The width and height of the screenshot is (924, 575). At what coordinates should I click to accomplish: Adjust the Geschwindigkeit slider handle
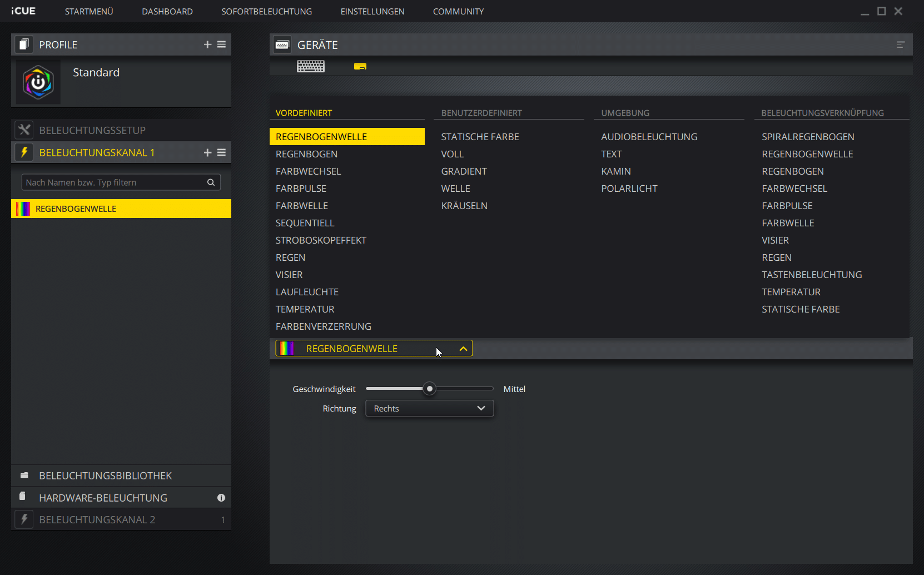click(x=429, y=389)
